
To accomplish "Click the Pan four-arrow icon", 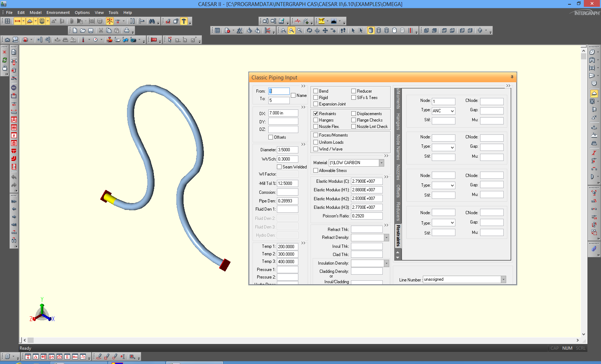I will coord(325,31).
